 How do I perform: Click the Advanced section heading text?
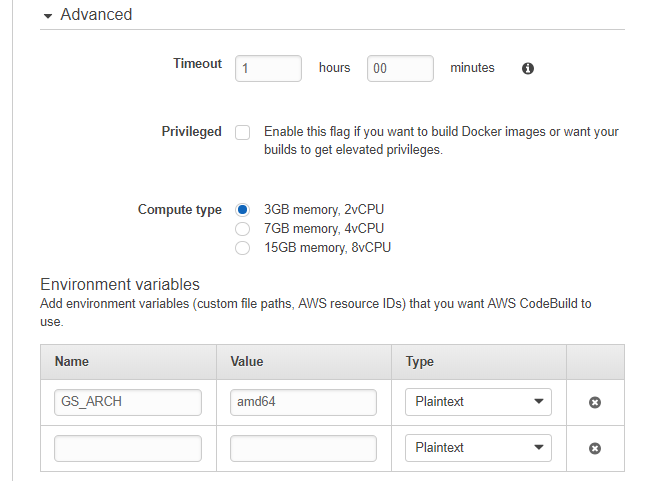96,14
